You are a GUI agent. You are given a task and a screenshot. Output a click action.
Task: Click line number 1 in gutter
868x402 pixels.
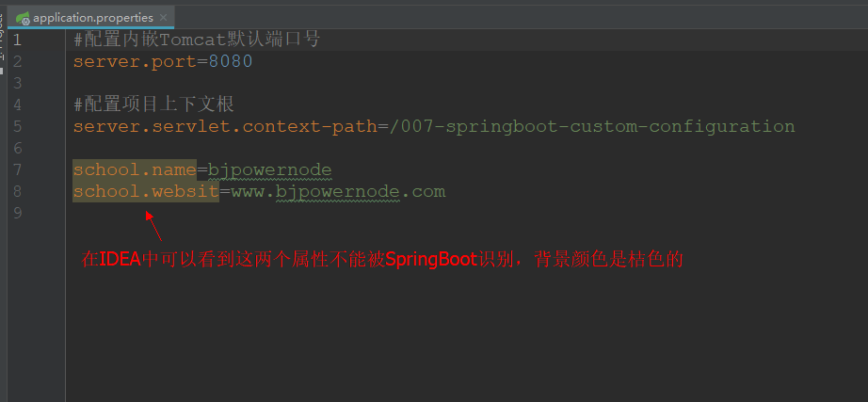pyautogui.click(x=17, y=40)
